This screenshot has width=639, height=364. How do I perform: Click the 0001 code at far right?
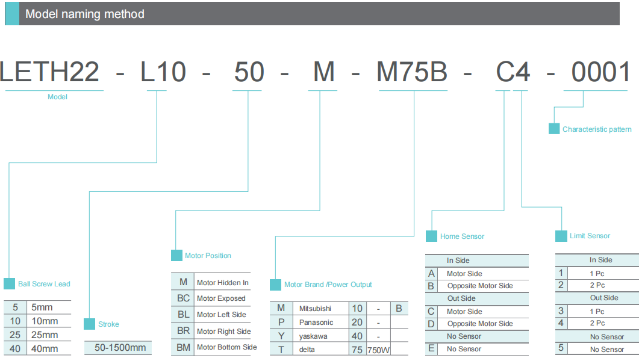600,73
